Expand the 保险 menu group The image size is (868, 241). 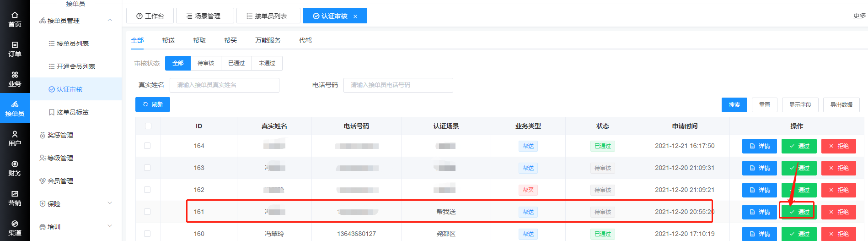pos(110,203)
